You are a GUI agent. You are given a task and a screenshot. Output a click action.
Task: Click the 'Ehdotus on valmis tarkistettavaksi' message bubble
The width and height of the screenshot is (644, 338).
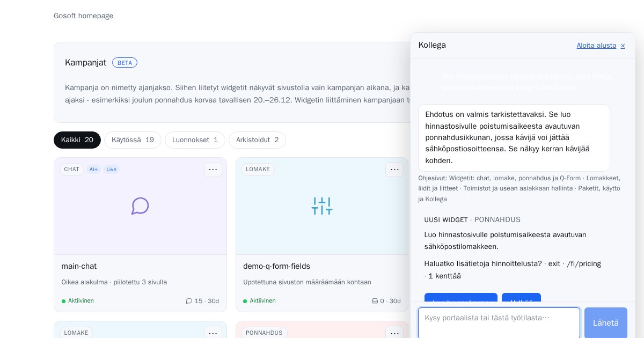click(514, 138)
